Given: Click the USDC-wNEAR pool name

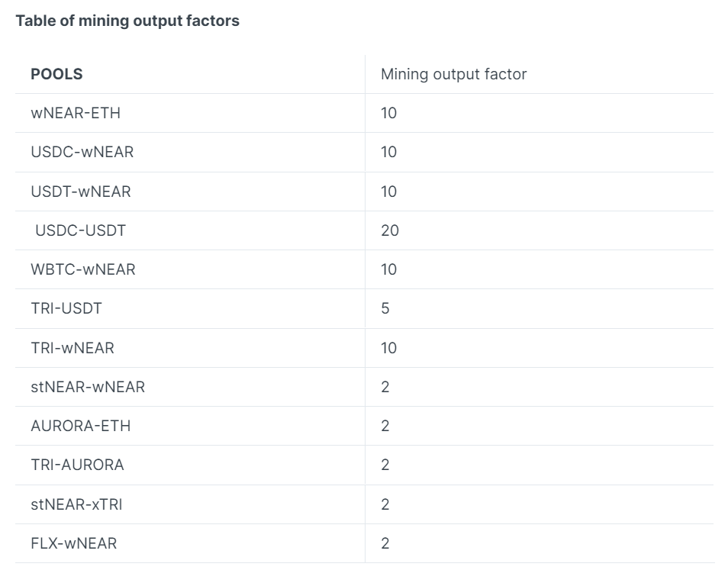Looking at the screenshot, I should 82,153.
